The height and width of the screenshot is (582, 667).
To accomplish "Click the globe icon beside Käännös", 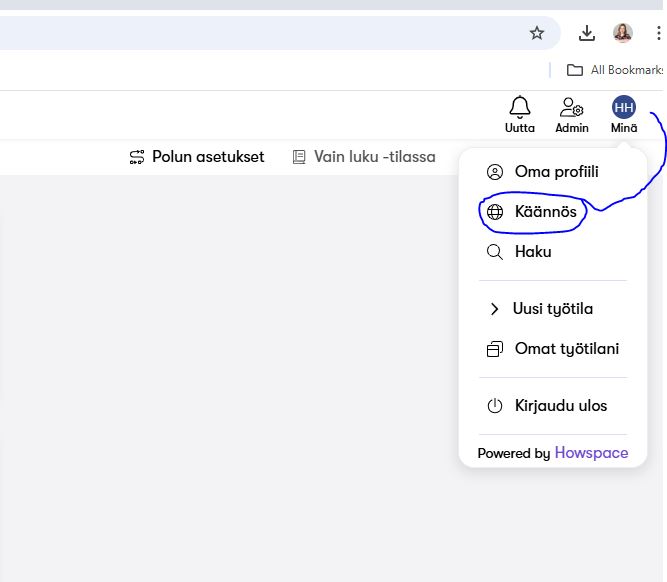I will pos(494,212).
